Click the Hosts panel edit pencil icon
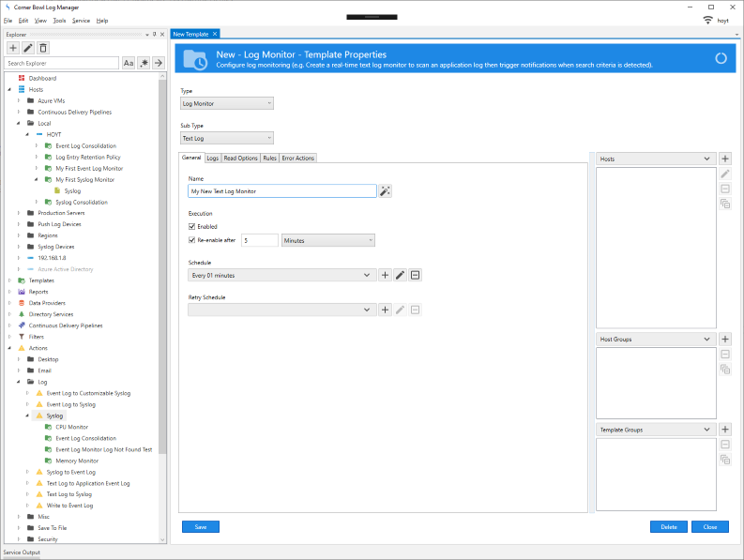 tap(725, 174)
